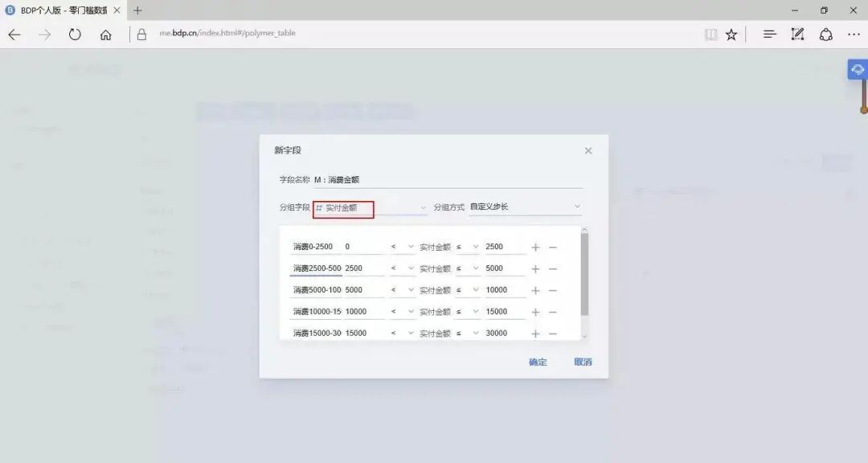868x463 pixels.
Task: Select the Make a Web Note pencil icon
Action: (797, 34)
